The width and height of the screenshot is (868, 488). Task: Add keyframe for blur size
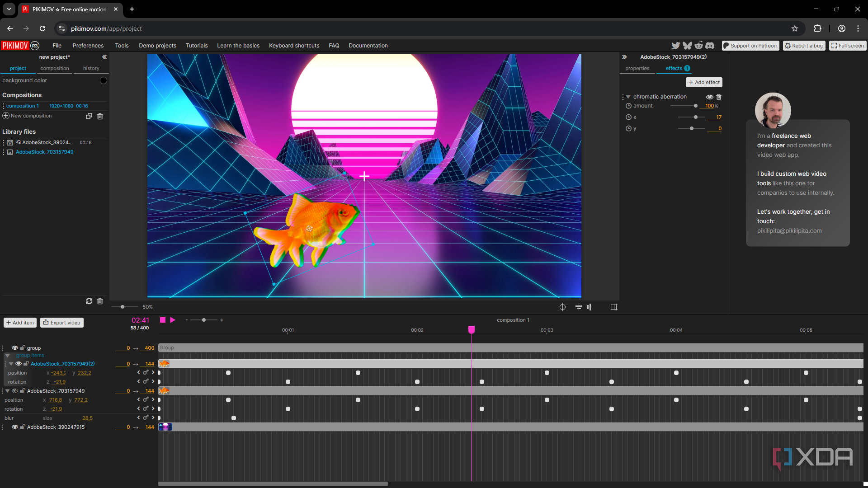[x=146, y=418]
